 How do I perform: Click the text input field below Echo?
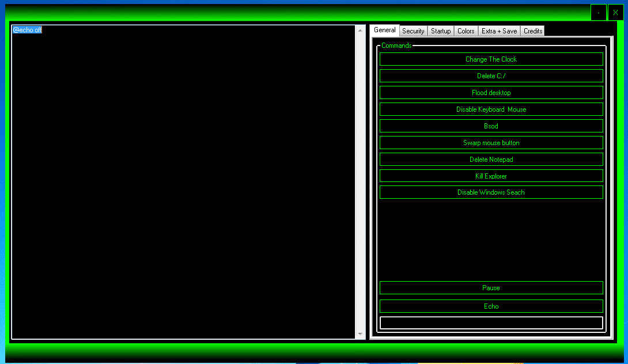click(491, 323)
